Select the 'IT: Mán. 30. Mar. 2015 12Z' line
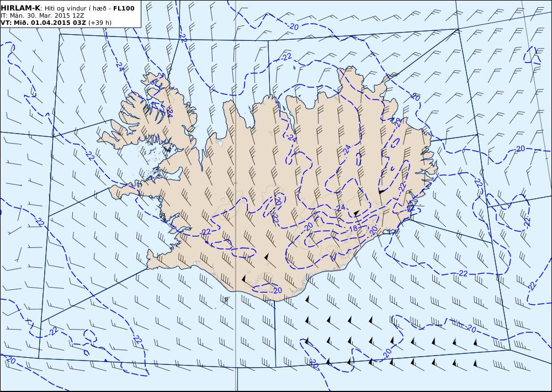Screen dimensions: 552x392 click(43, 15)
